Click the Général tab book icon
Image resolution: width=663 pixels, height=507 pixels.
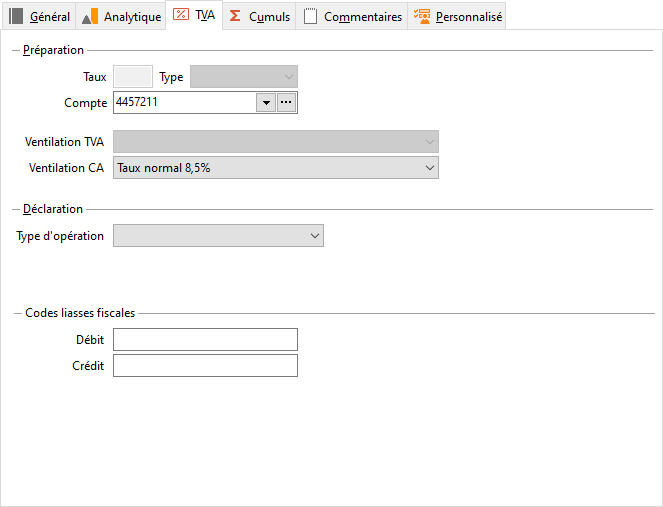click(16, 16)
